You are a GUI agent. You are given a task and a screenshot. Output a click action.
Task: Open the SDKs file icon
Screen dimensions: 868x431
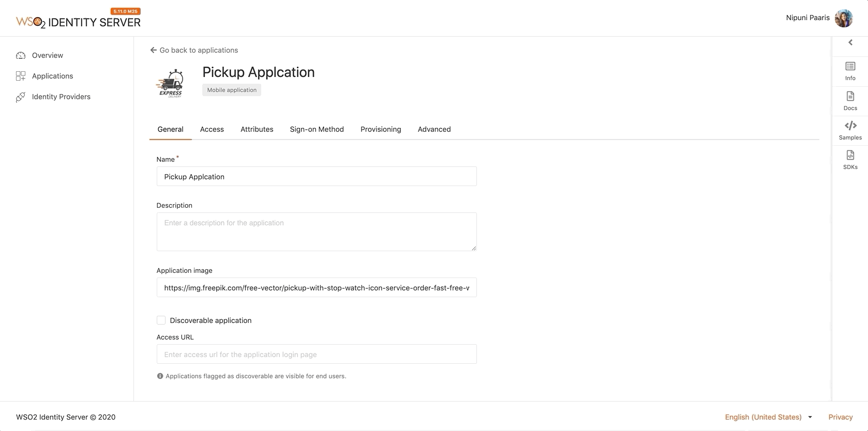coord(850,155)
